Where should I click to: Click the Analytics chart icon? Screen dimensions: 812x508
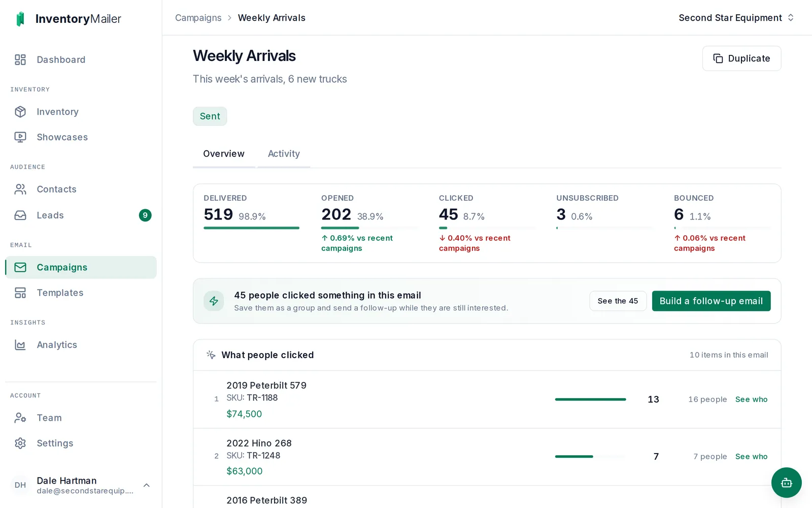pos(20,345)
